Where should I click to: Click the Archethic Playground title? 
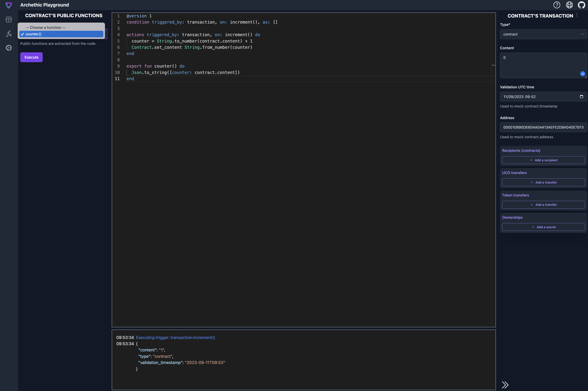[45, 5]
